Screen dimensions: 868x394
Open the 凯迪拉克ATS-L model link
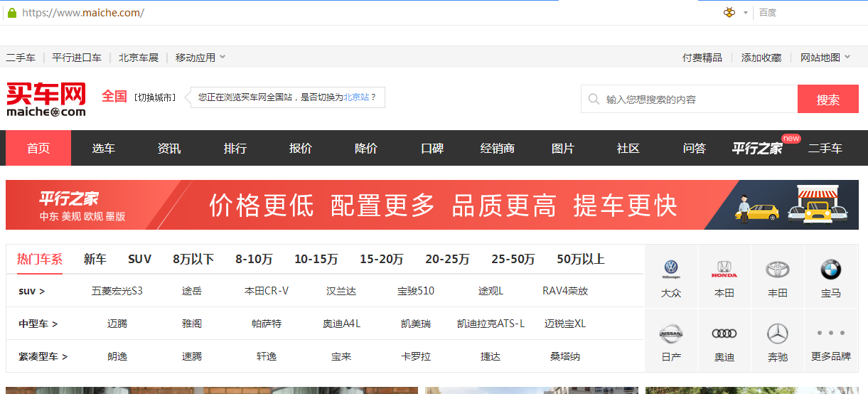491,324
